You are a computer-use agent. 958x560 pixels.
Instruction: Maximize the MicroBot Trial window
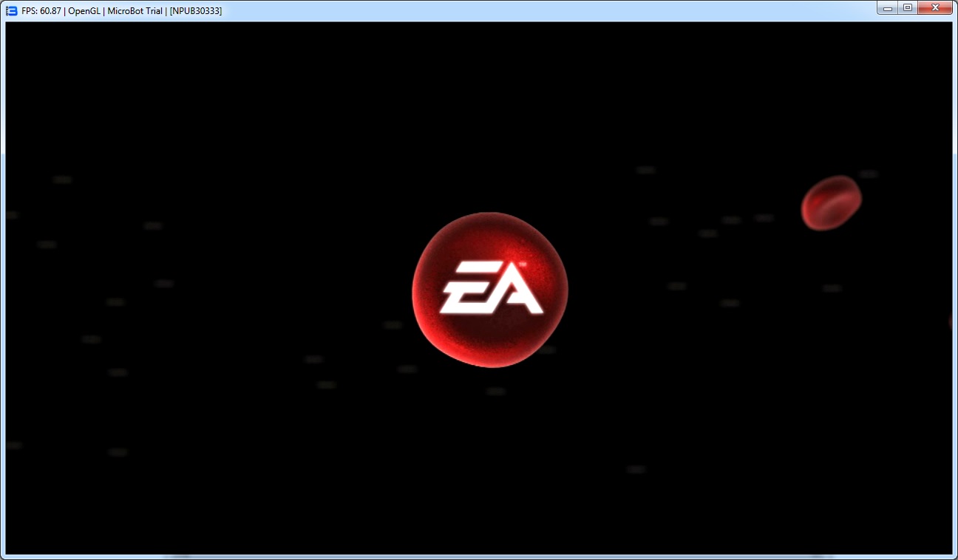907,7
